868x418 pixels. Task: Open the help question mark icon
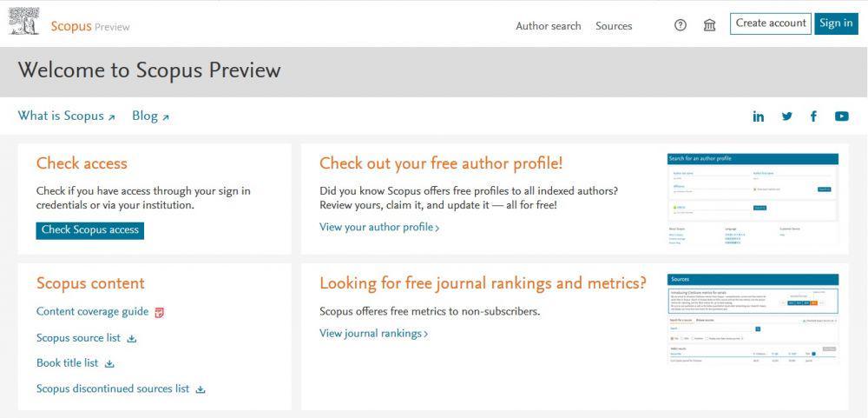tap(681, 25)
